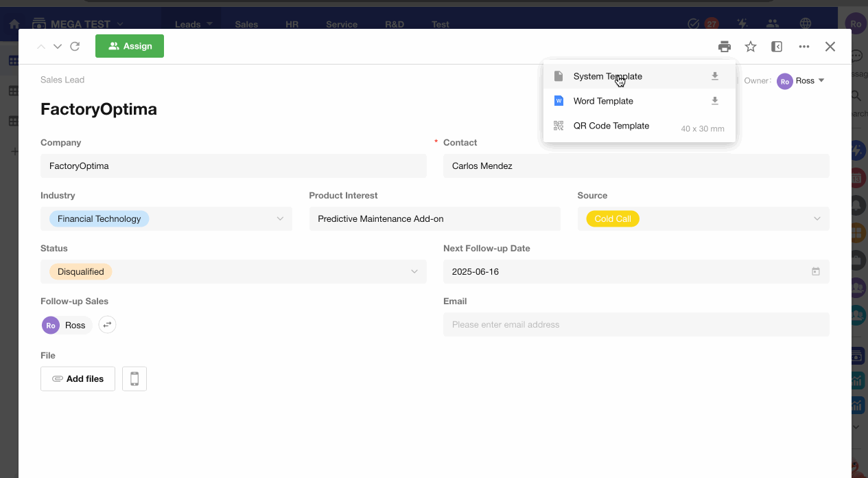
Task: Click the mobile upload phone icon
Action: click(134, 379)
